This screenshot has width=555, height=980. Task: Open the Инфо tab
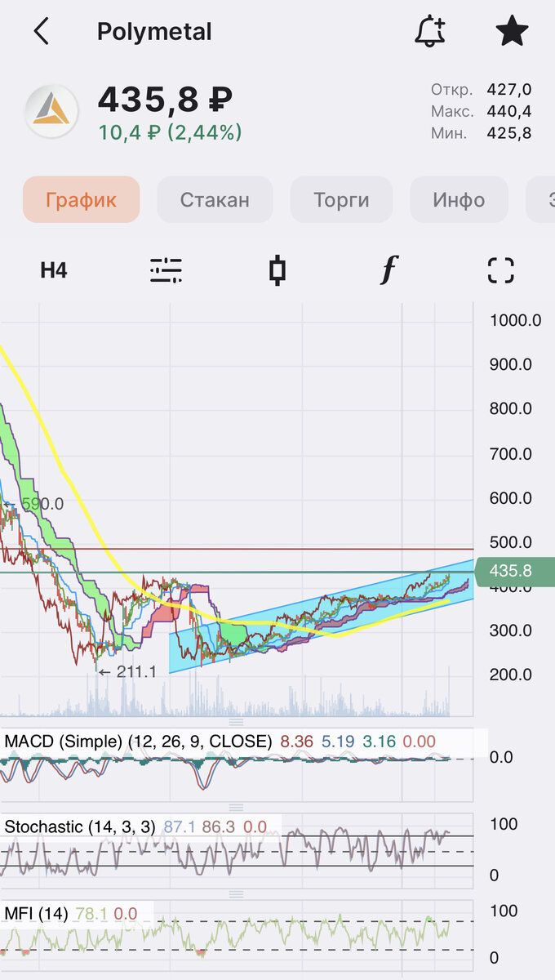pyautogui.click(x=459, y=200)
